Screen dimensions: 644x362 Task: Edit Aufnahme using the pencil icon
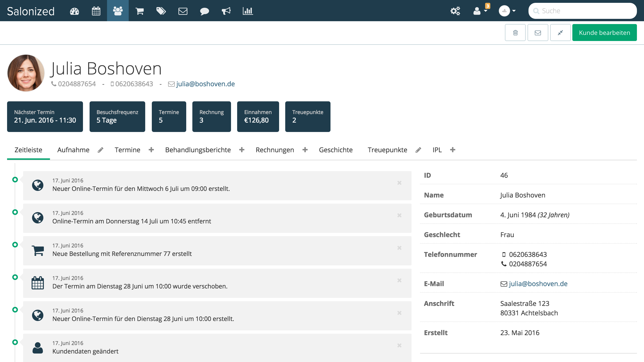pos(101,149)
